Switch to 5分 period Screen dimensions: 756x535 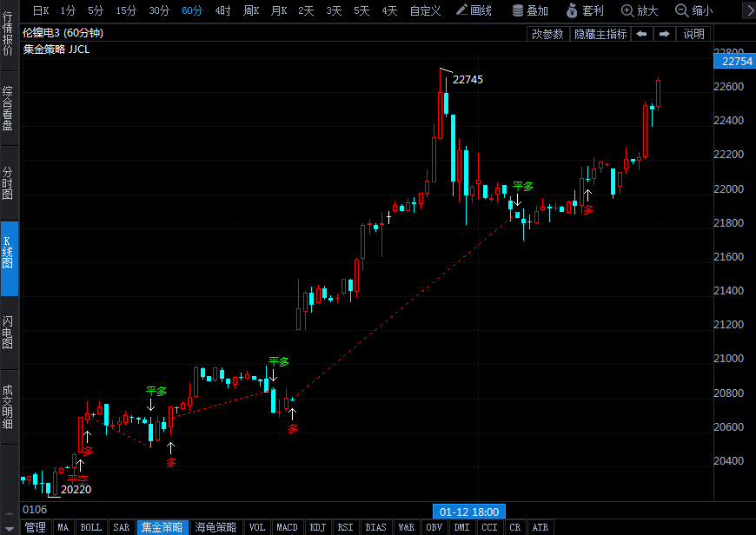tap(96, 10)
